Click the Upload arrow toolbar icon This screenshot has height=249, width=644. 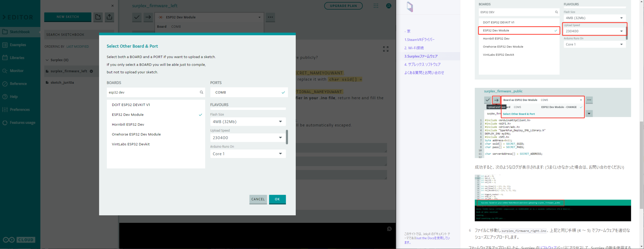[x=148, y=17]
